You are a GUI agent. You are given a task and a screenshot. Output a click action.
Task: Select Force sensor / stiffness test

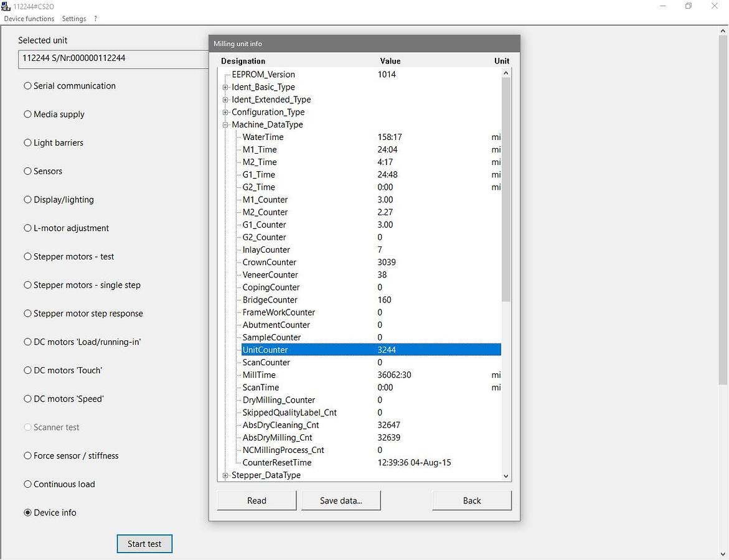click(x=27, y=456)
